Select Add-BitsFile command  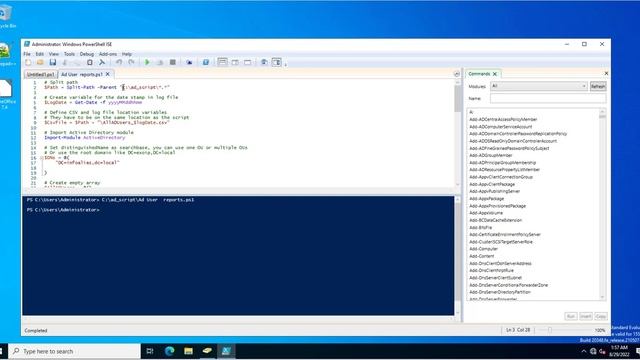480,227
